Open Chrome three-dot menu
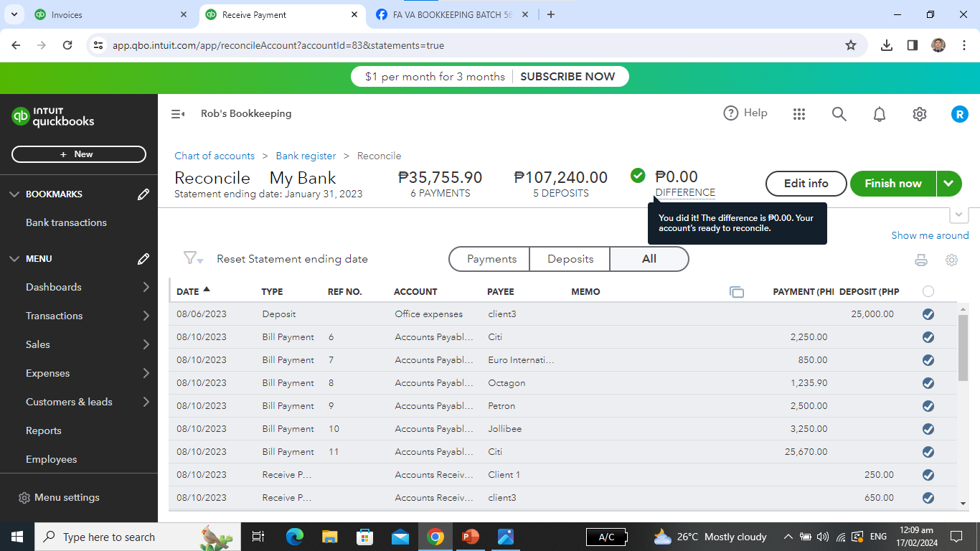Screen dimensions: 980x551 click(x=963, y=45)
